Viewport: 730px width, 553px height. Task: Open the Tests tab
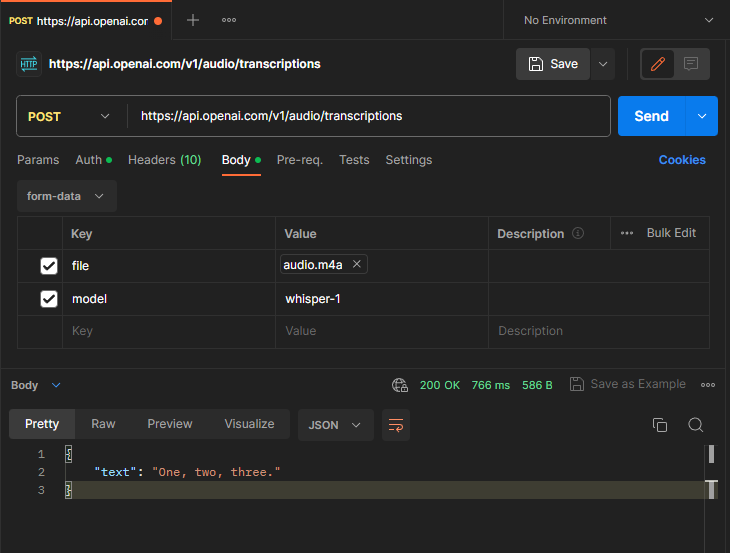coord(354,160)
